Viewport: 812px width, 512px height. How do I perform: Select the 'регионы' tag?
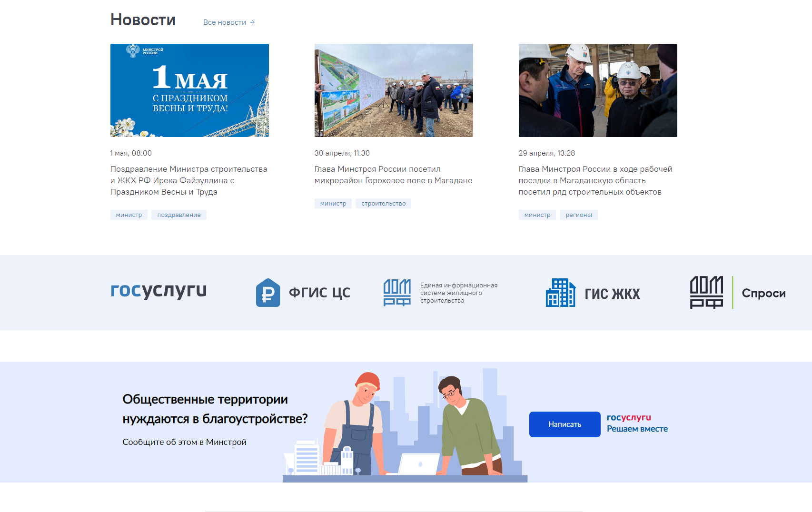click(579, 215)
